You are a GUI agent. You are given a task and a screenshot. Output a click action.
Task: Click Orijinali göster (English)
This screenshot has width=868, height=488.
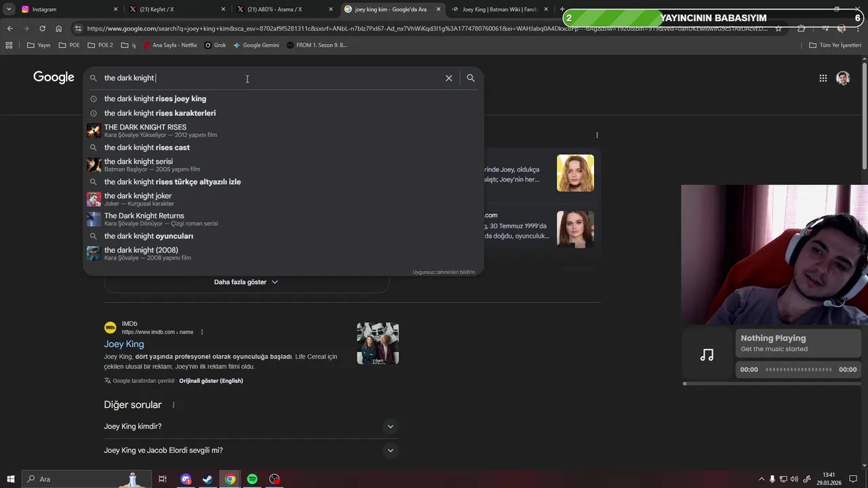211,381
